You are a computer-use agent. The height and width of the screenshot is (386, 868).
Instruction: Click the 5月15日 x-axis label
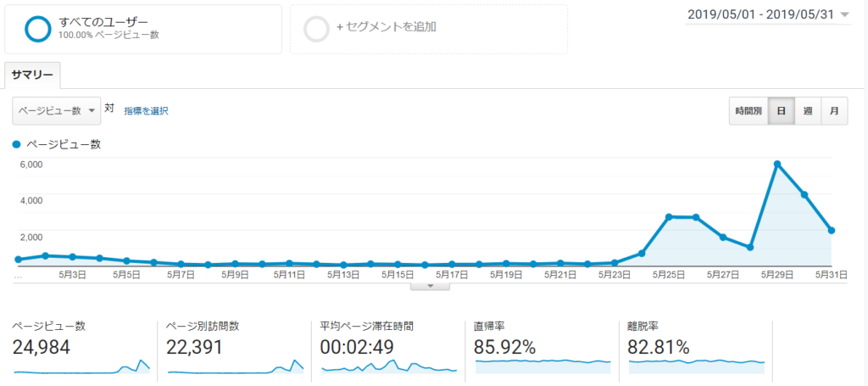tap(397, 273)
